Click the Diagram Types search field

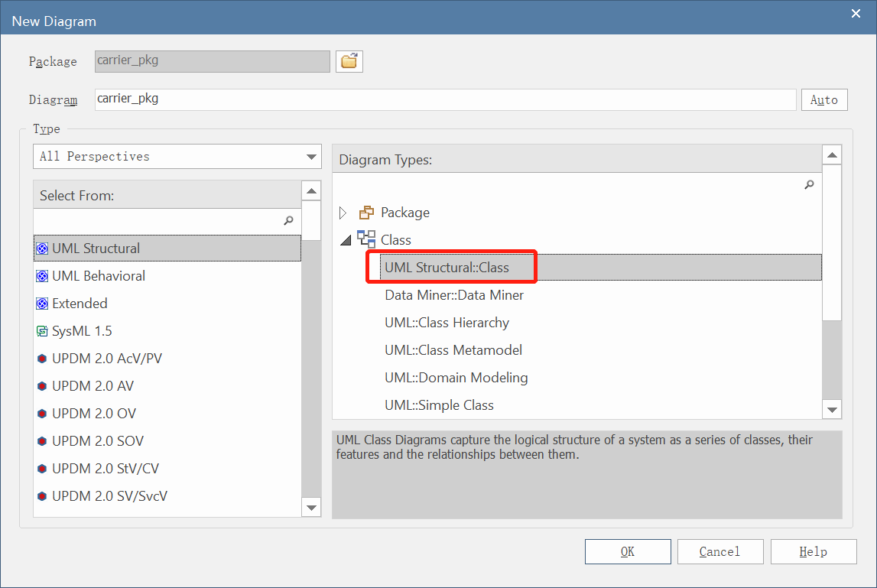click(577, 184)
